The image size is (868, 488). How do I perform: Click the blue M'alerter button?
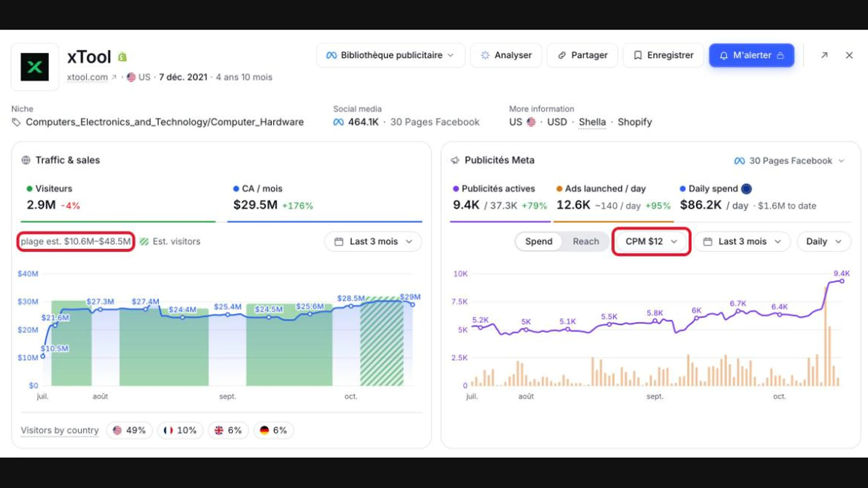pyautogui.click(x=751, y=55)
